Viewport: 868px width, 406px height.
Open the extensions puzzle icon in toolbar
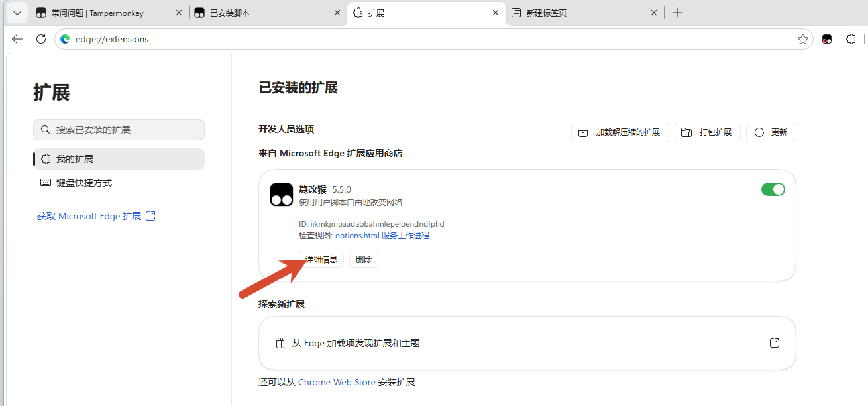[851, 39]
